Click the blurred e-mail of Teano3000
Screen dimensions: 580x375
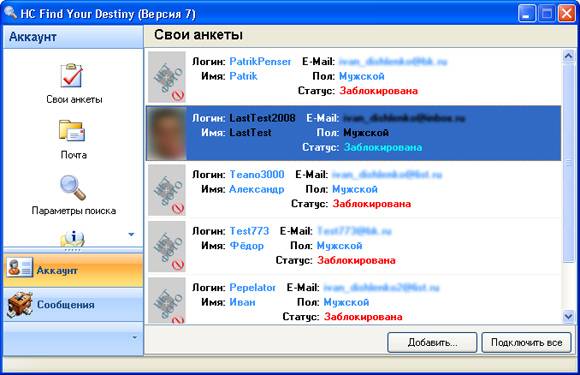click(x=387, y=175)
